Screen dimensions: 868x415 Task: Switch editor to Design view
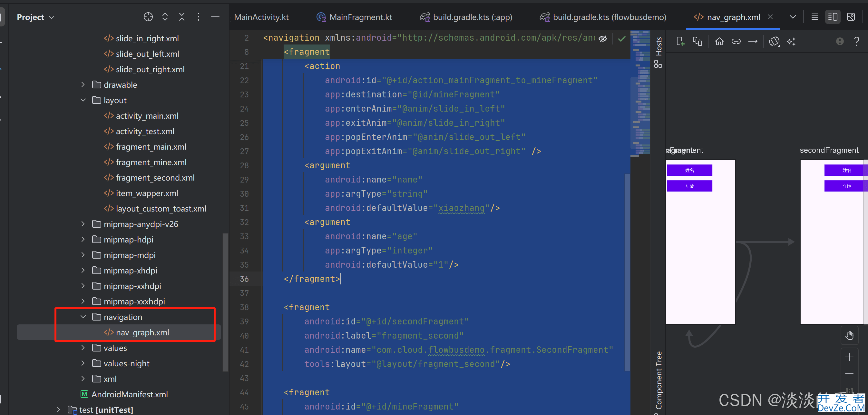click(851, 17)
